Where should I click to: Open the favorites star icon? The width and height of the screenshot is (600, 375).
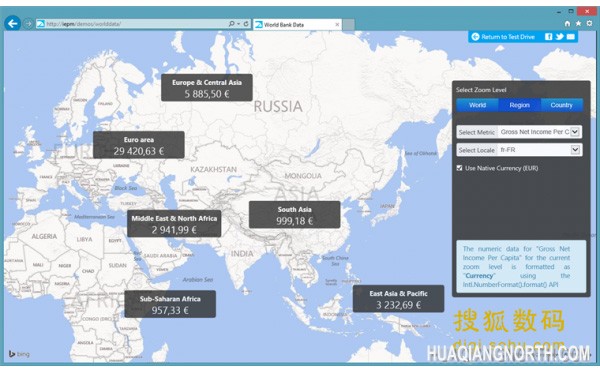pos(578,23)
